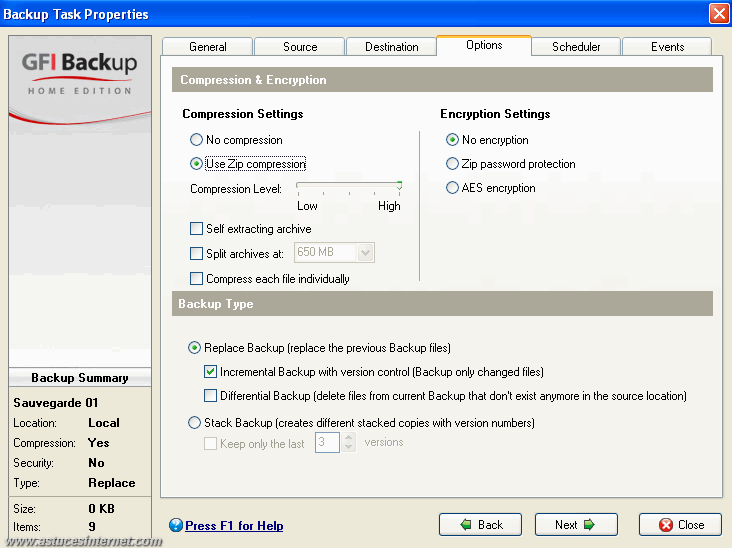Click the Compression value Yes

coord(99,443)
